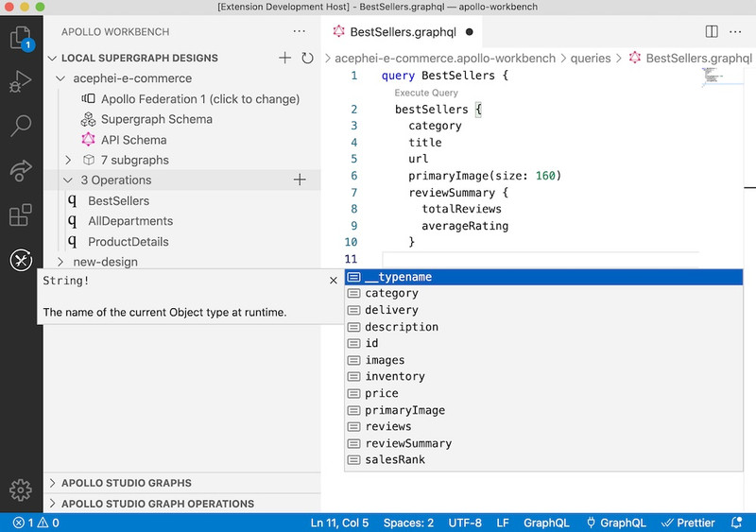Screen dimensions: 756x532
Task: Choose the reviews autocomplete suggestion
Action: (x=544, y=427)
